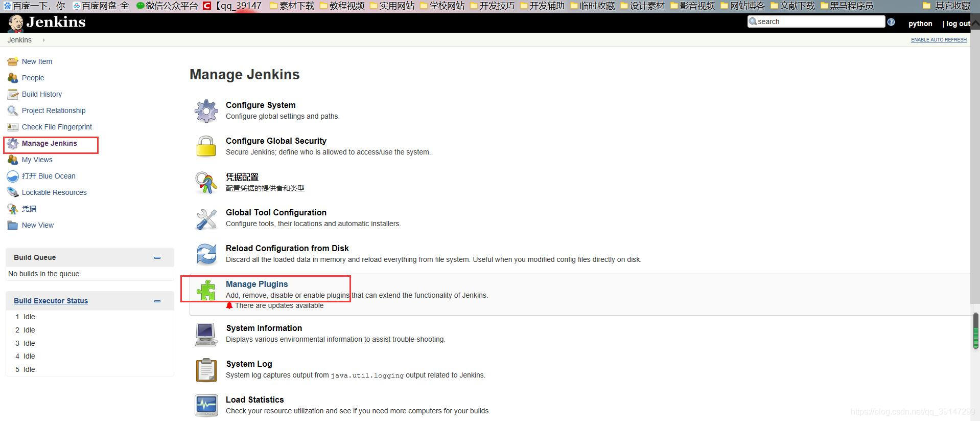Click the Load Statistics monitor icon
Viewport: 980px width, 421px height.
pyautogui.click(x=206, y=406)
